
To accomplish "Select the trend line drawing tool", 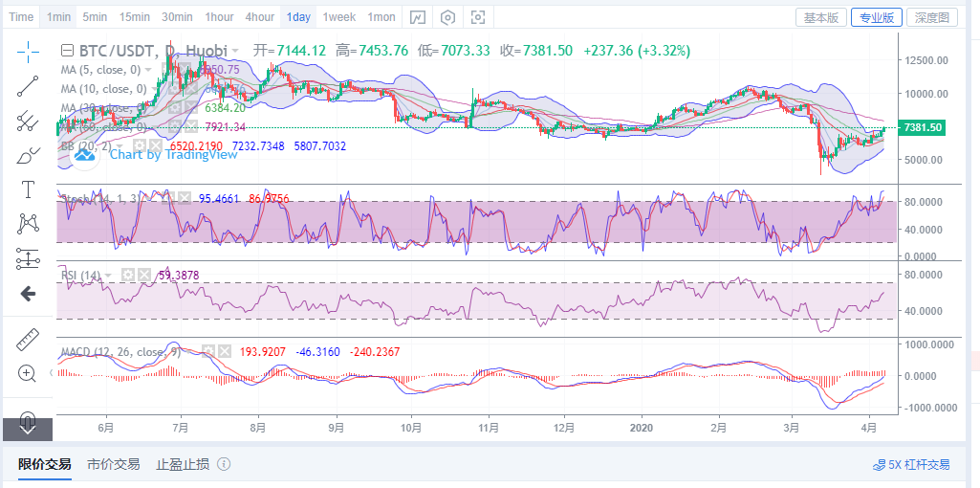I will (x=28, y=86).
